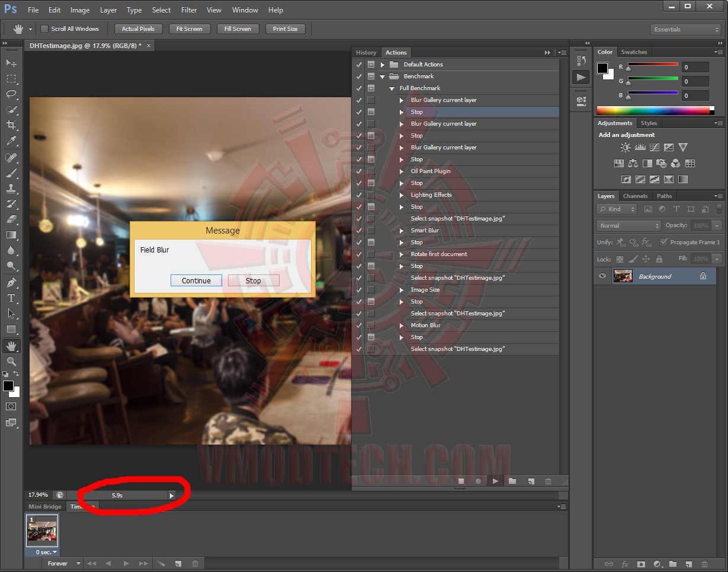Open layer style fx menu in Layers panel

(625, 564)
